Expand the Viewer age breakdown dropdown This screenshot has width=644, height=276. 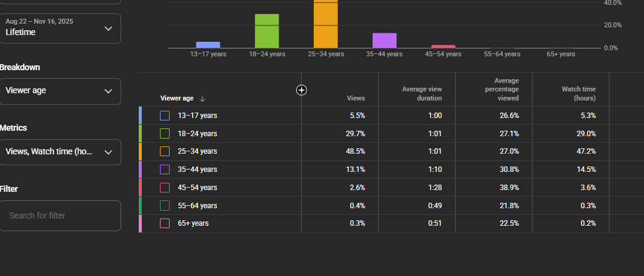[60, 91]
